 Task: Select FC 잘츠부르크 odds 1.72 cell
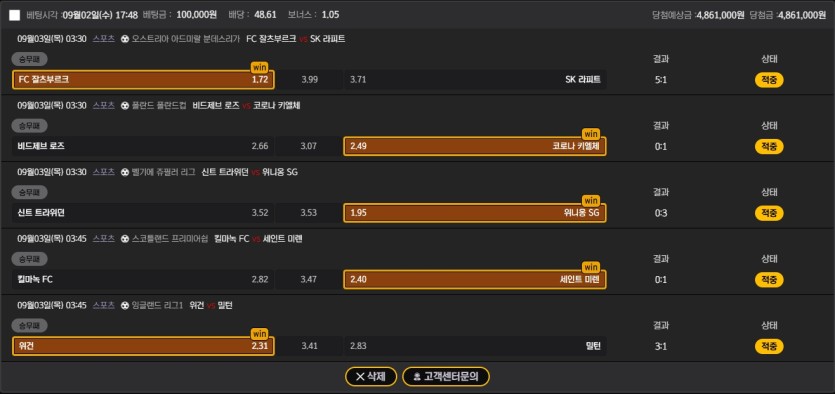point(143,80)
